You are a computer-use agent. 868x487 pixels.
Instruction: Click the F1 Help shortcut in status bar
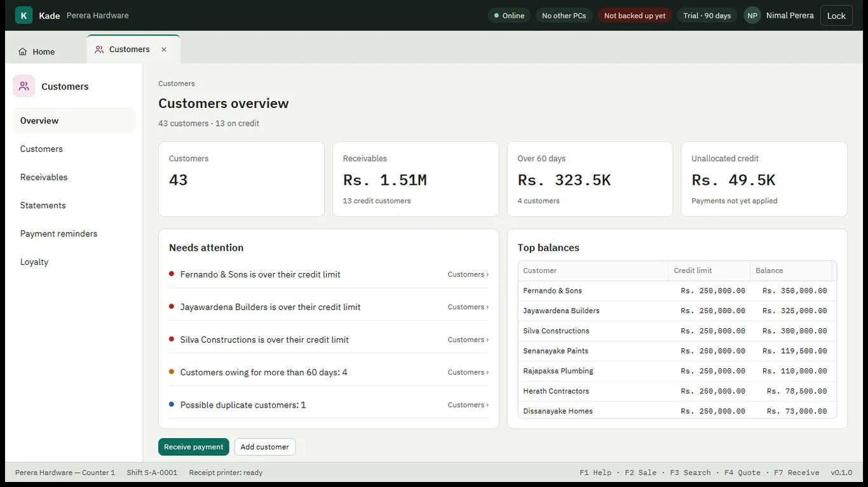coord(595,473)
